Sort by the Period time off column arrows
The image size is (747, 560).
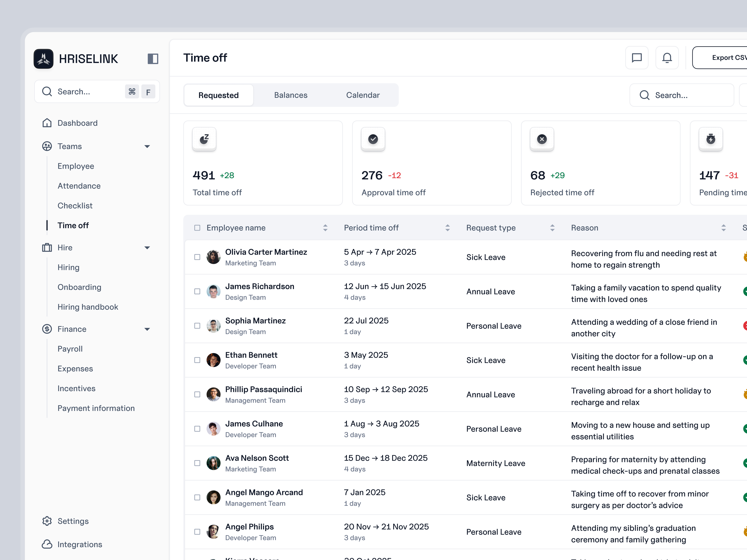(447, 228)
